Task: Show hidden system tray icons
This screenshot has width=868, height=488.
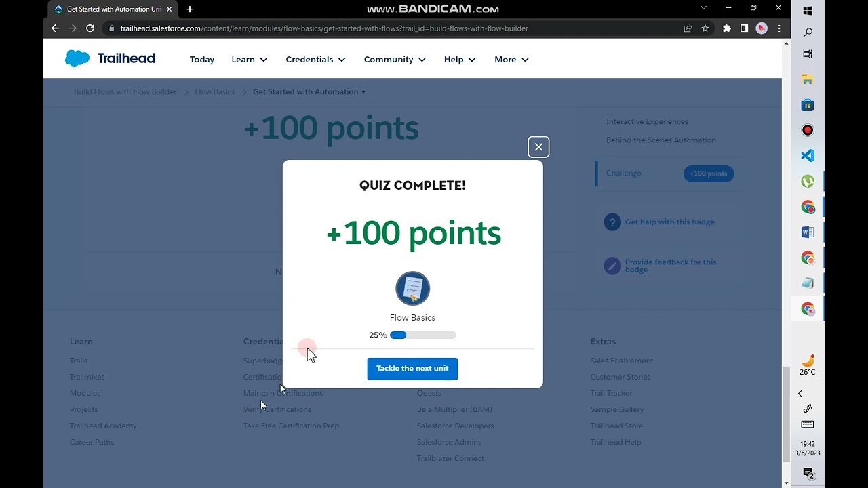Action: pos(800,394)
